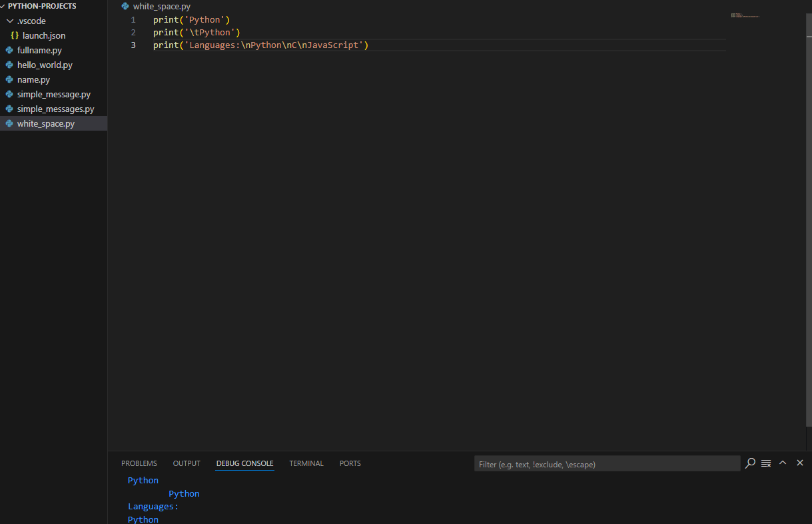Select the DEBUG CONSOLE tab
Image resolution: width=812 pixels, height=524 pixels.
coord(244,463)
